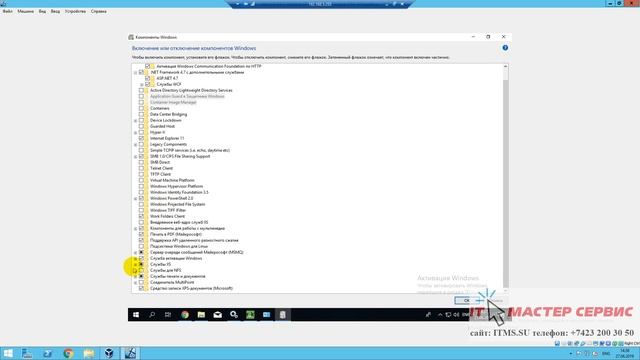Open the green app on guest taskbar

coord(250,315)
